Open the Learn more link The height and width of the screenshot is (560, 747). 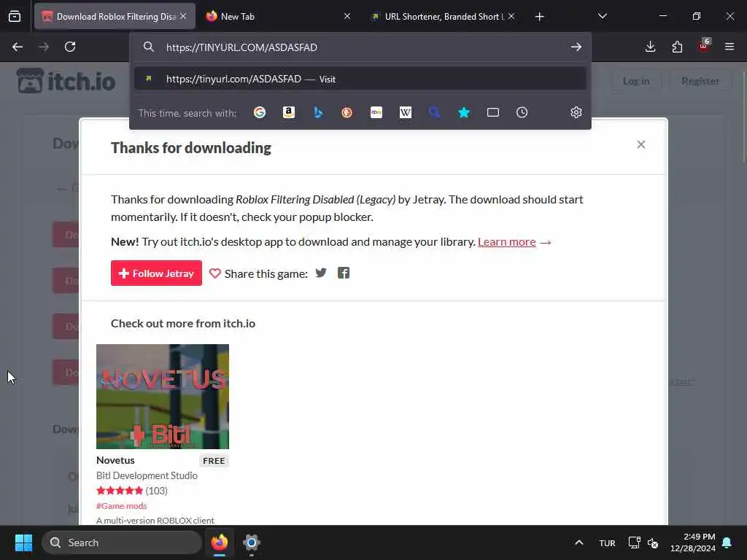506,242
